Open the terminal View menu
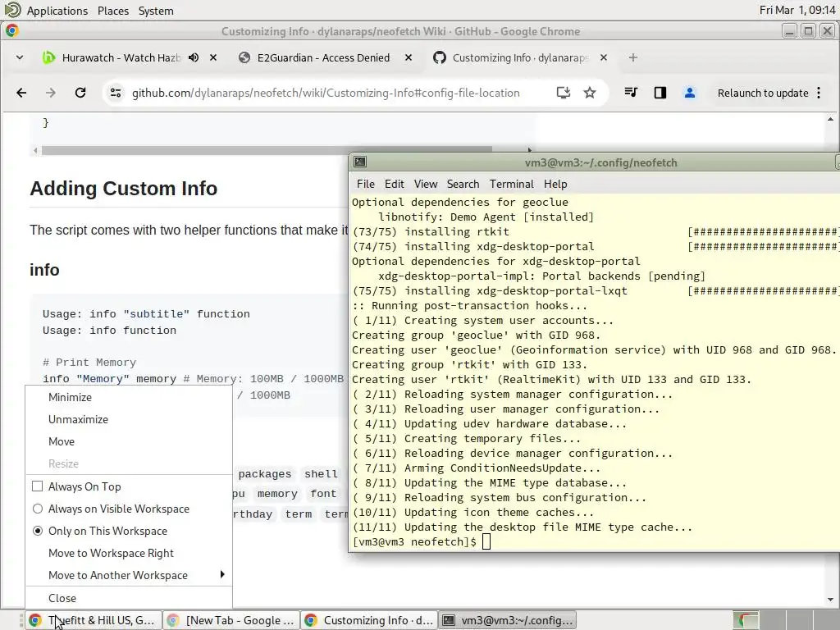 coord(426,184)
